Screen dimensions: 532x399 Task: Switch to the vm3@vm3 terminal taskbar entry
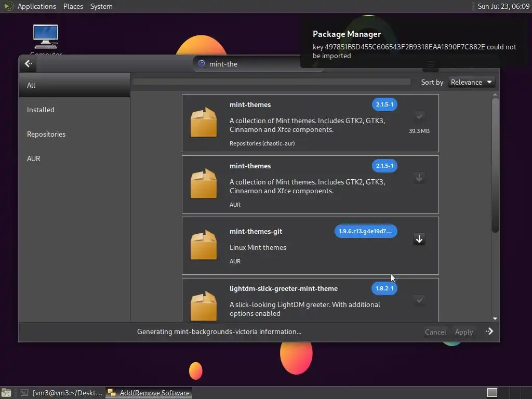pyautogui.click(x=61, y=393)
